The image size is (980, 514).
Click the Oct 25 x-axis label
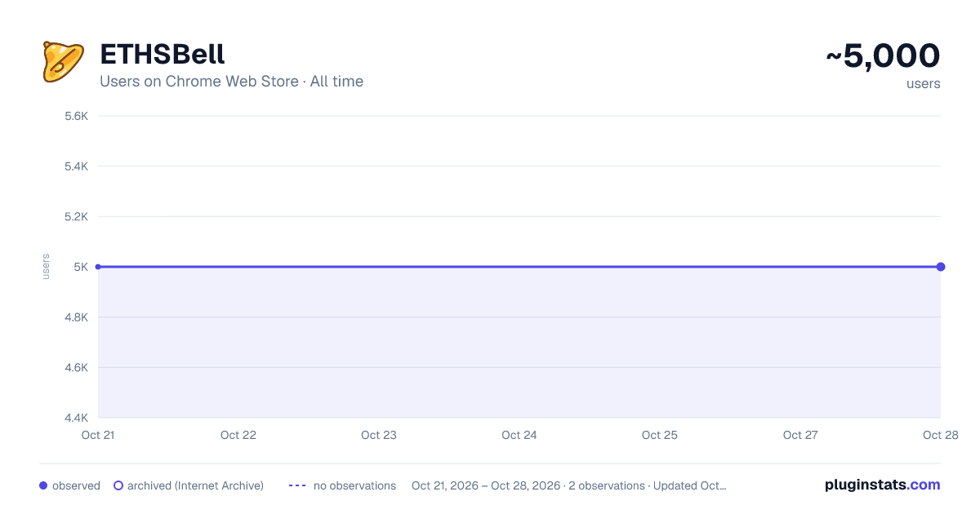coord(660,435)
